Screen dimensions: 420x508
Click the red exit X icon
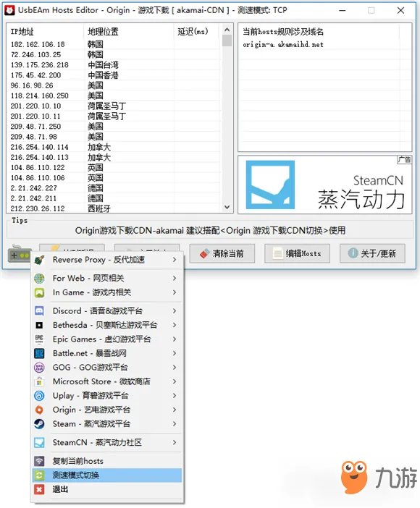click(39, 489)
